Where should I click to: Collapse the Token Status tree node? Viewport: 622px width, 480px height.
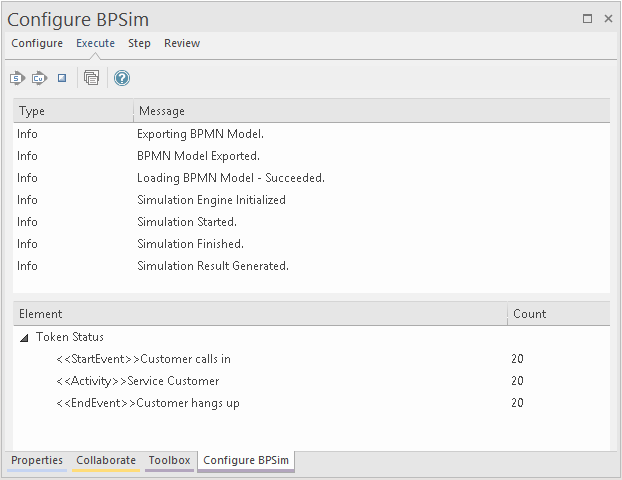tap(24, 338)
